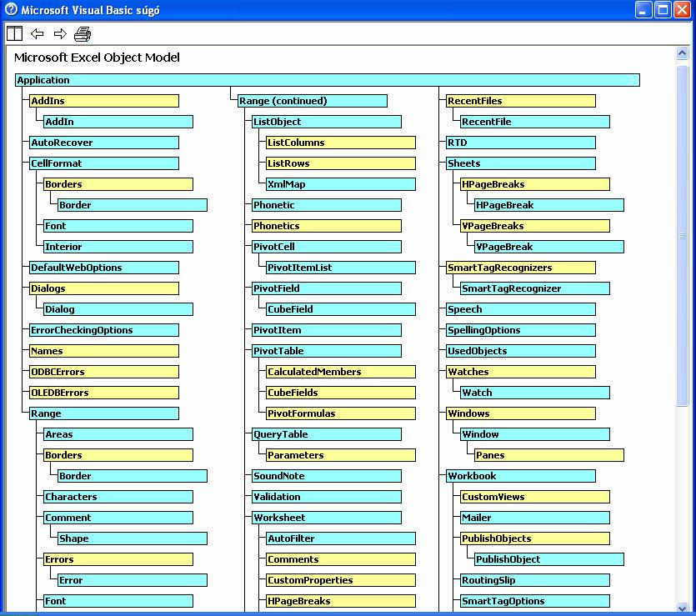Open the PivotFormulas collection link

[x=341, y=413]
